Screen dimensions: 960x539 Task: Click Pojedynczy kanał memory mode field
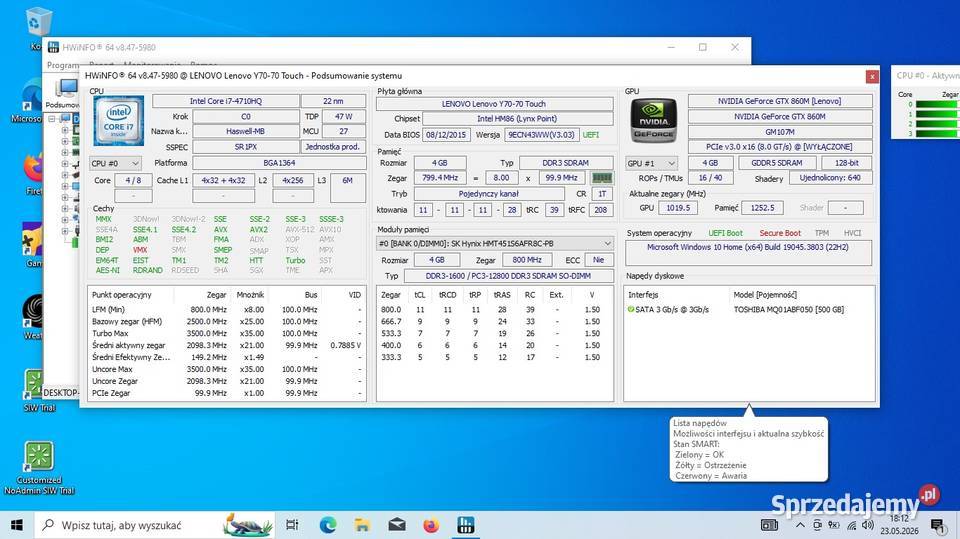(x=489, y=194)
